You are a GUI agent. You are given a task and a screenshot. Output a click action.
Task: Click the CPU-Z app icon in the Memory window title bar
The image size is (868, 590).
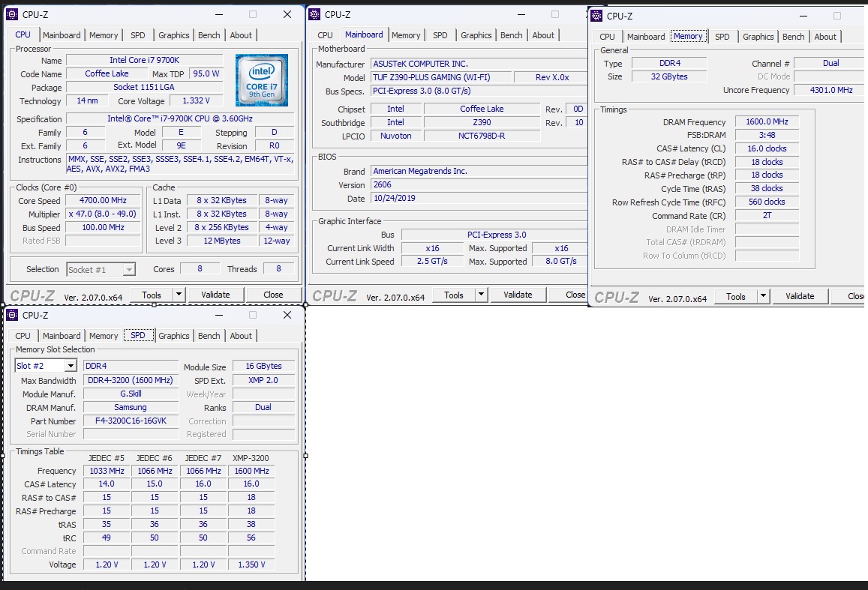[596, 16]
